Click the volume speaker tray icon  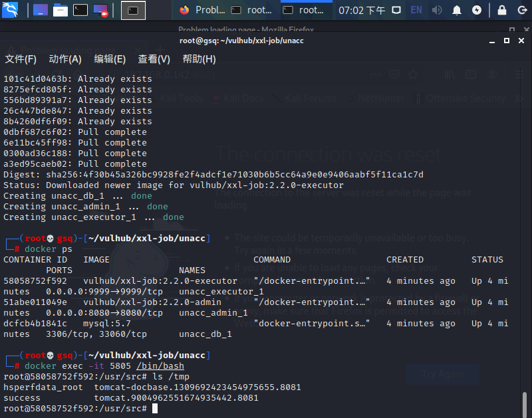[437, 10]
